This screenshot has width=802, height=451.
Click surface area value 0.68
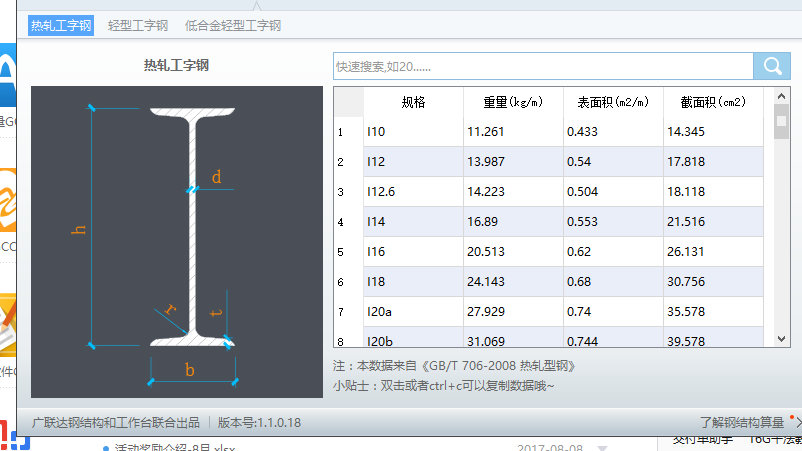pos(613,282)
